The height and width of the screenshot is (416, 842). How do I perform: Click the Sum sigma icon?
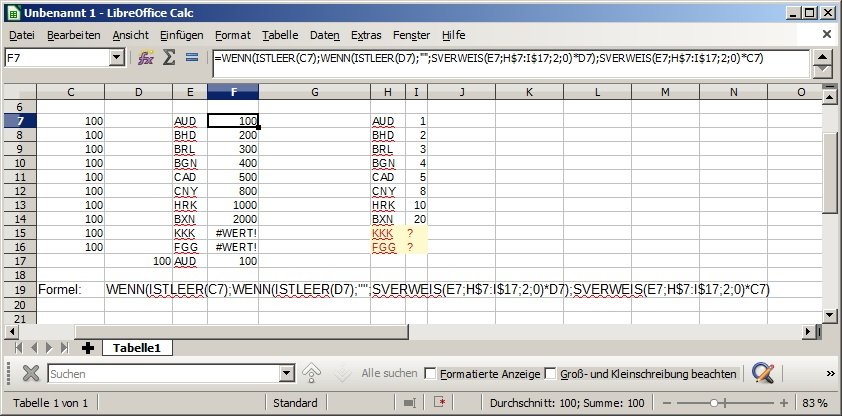pyautogui.click(x=169, y=57)
